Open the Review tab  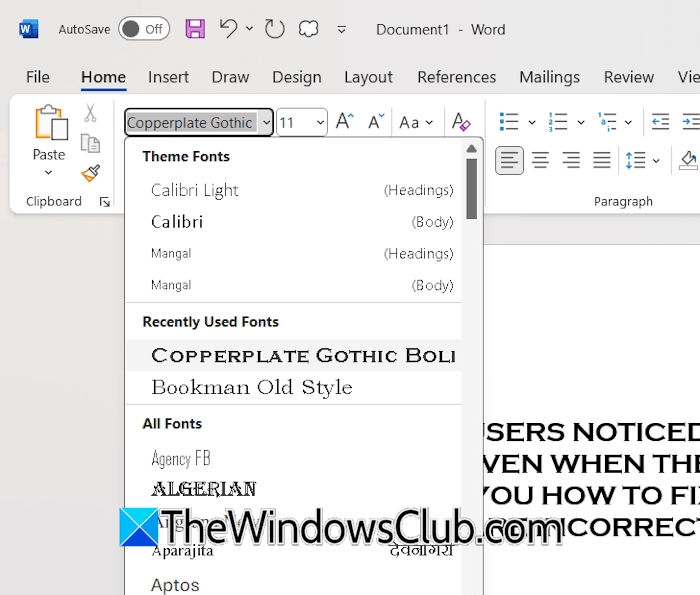629,77
